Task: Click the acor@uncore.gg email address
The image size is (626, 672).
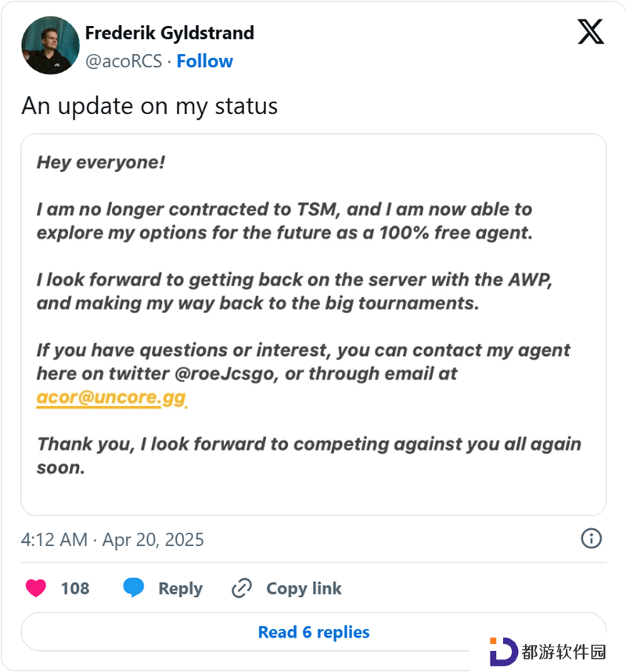Action: point(111,397)
